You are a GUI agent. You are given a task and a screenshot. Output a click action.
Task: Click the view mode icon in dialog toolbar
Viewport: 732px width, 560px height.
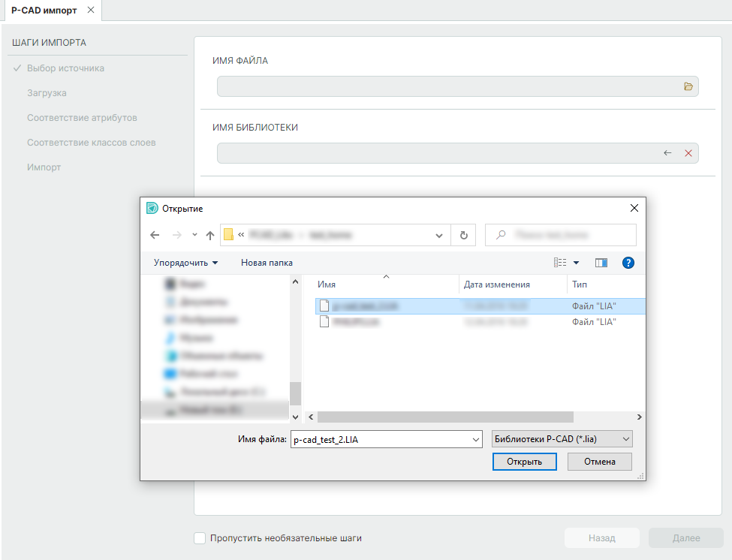(560, 263)
